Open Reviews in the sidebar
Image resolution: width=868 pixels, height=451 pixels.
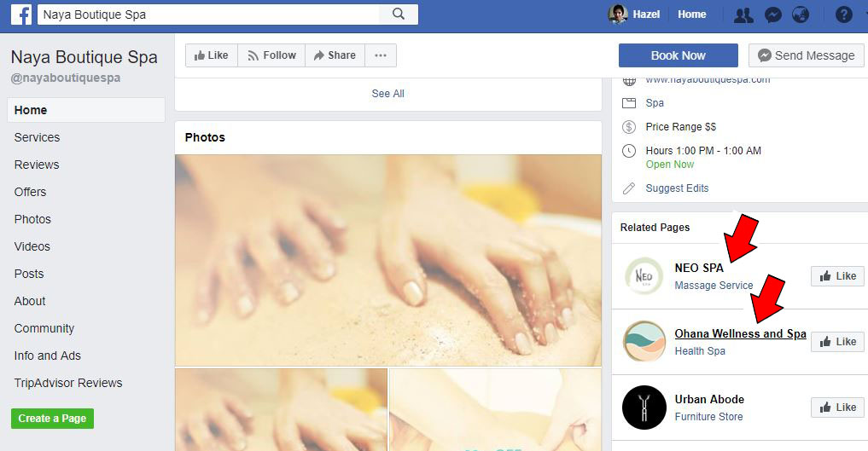37,165
